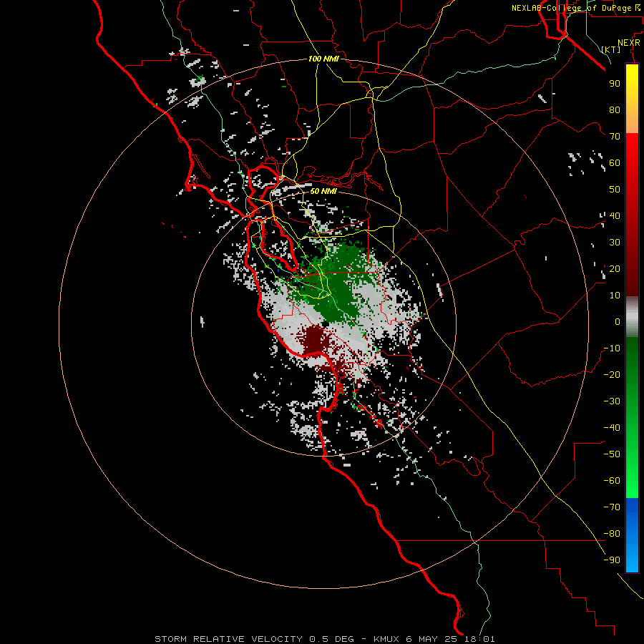Select the -10 value on velocity scale
Screen dimensions: 644x644
[x=612, y=348]
